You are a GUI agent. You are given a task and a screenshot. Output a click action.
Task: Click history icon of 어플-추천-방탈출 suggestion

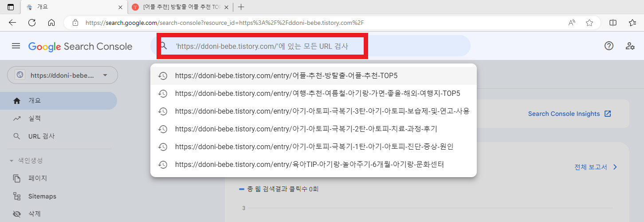163,75
